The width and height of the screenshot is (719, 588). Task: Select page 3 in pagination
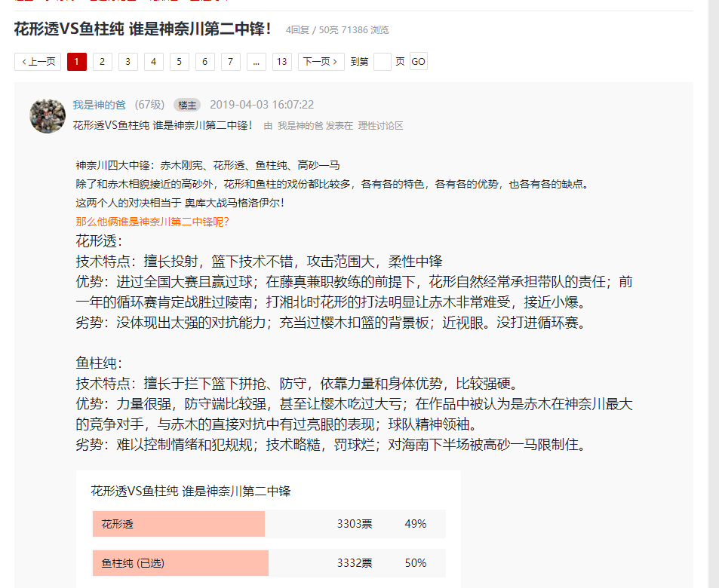click(x=128, y=62)
